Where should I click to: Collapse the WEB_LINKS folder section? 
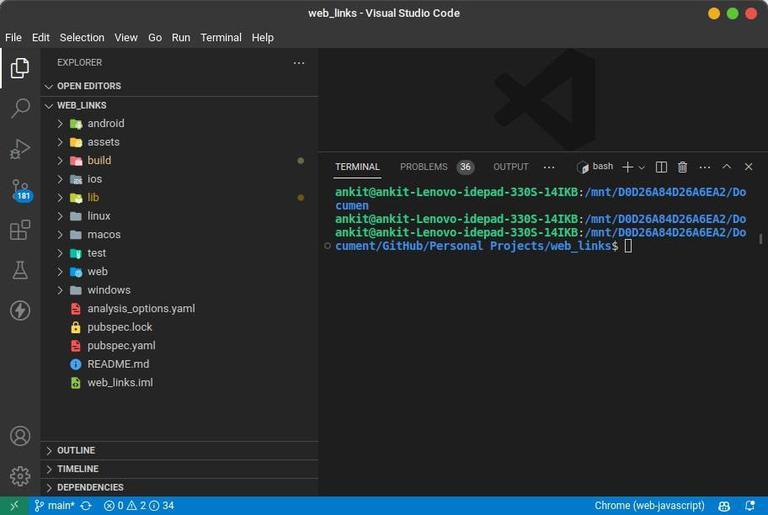[x=81, y=105]
